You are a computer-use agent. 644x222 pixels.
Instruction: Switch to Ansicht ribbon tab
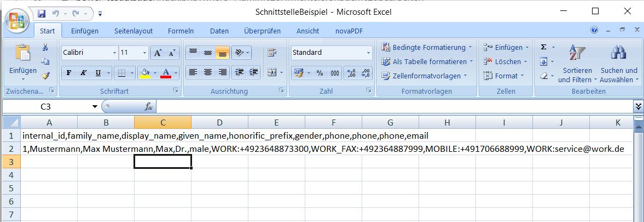tap(308, 31)
